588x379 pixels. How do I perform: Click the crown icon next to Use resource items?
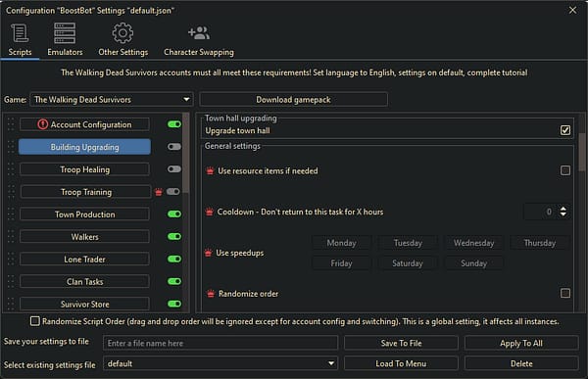210,171
